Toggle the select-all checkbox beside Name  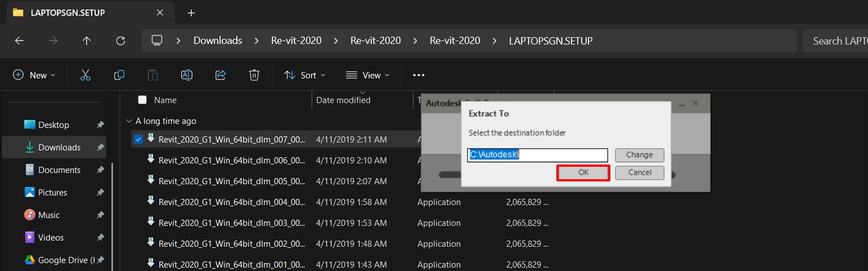142,100
